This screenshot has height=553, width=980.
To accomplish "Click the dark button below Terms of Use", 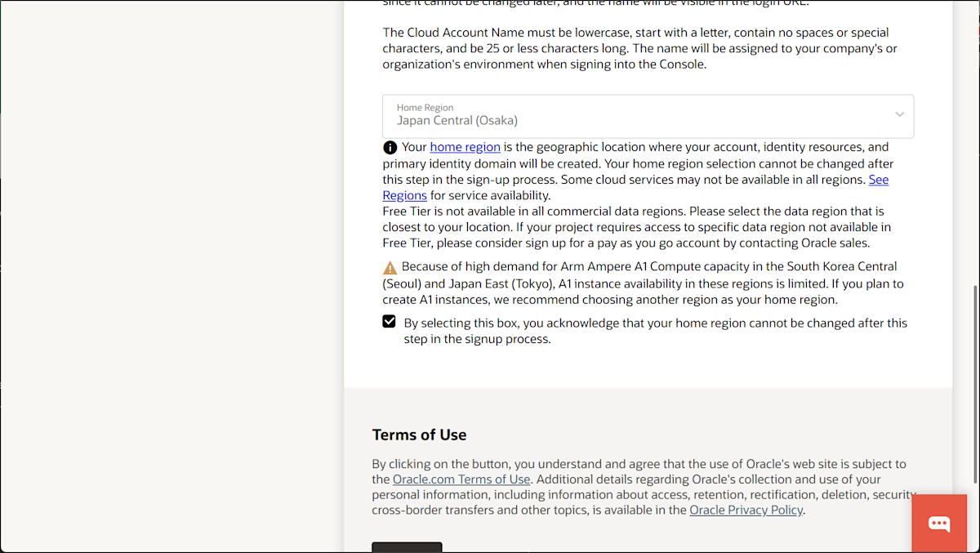I will tap(407, 547).
